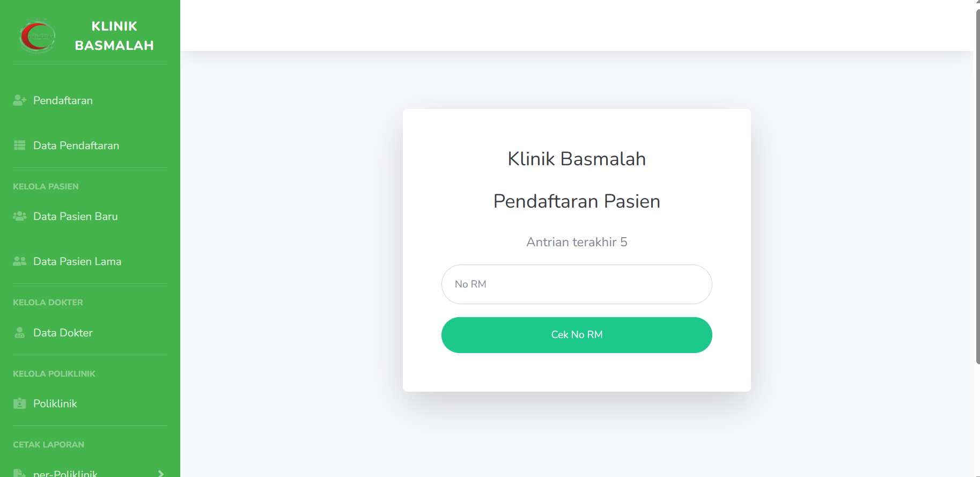
Task: Click the Data Dokter doctor icon
Action: coord(20,333)
